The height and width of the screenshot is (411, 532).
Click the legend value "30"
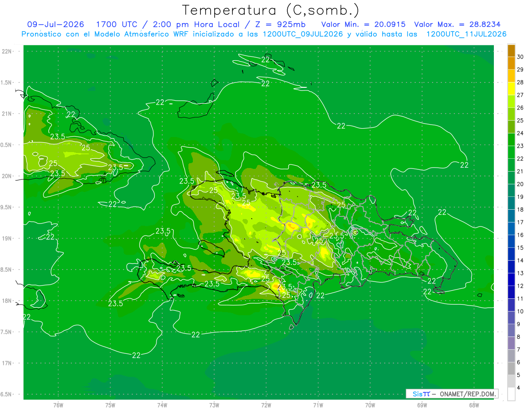pyautogui.click(x=520, y=57)
